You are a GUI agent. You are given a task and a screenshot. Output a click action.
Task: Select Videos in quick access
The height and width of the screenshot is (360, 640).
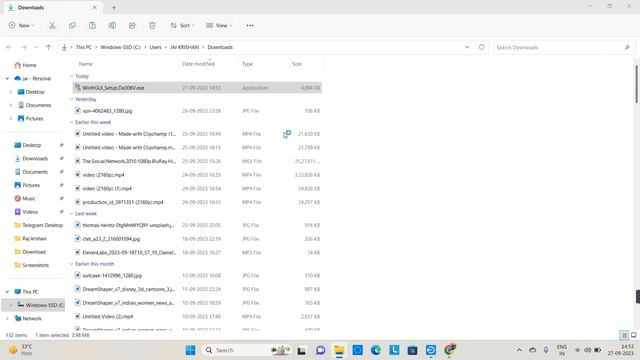26,212
